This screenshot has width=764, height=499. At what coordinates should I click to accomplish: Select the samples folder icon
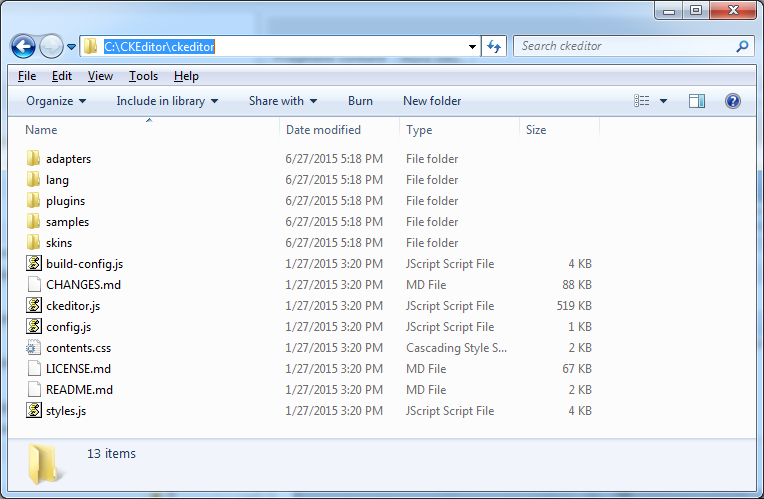point(33,221)
